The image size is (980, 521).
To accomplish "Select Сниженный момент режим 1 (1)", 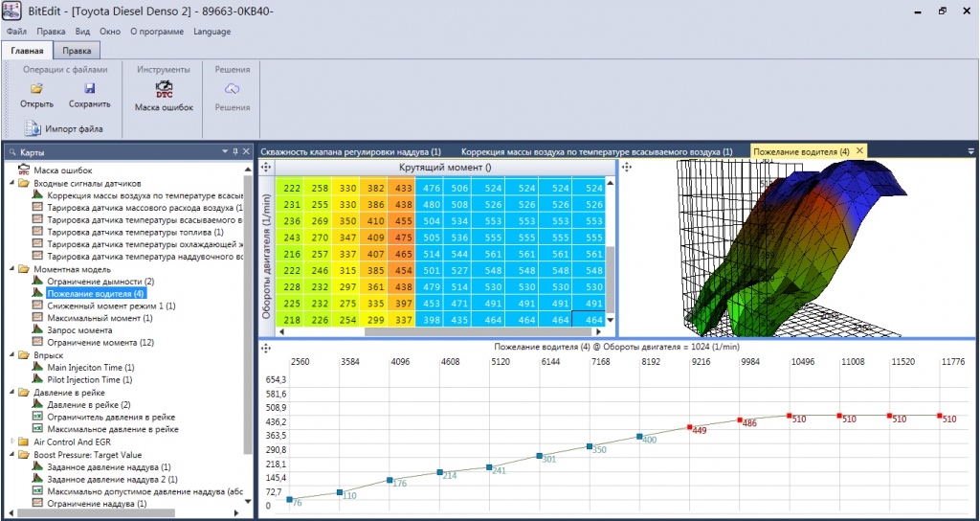I will point(111,306).
